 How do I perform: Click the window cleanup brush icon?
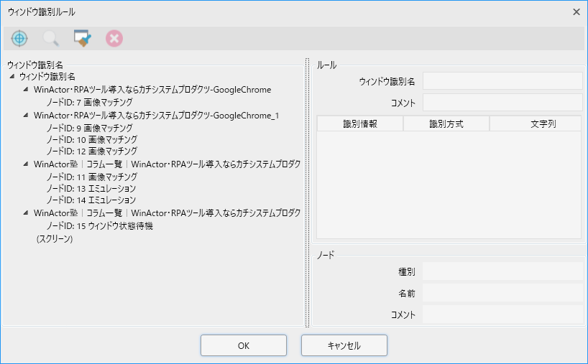82,39
